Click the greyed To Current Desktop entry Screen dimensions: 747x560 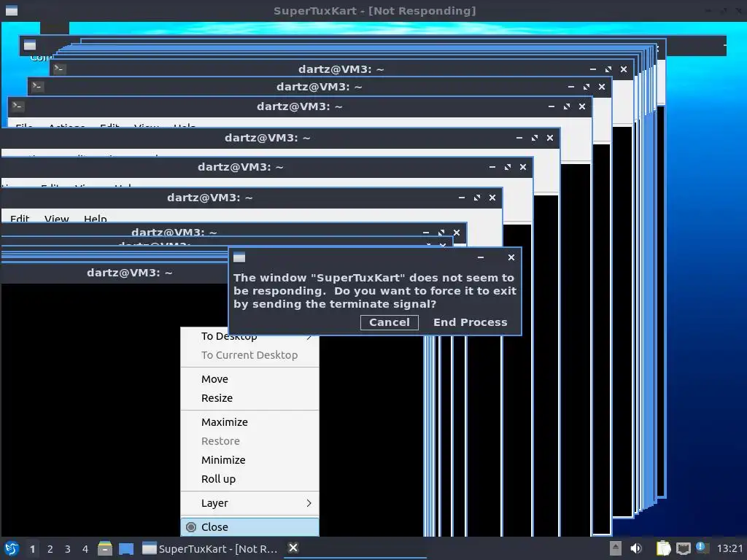(x=249, y=355)
